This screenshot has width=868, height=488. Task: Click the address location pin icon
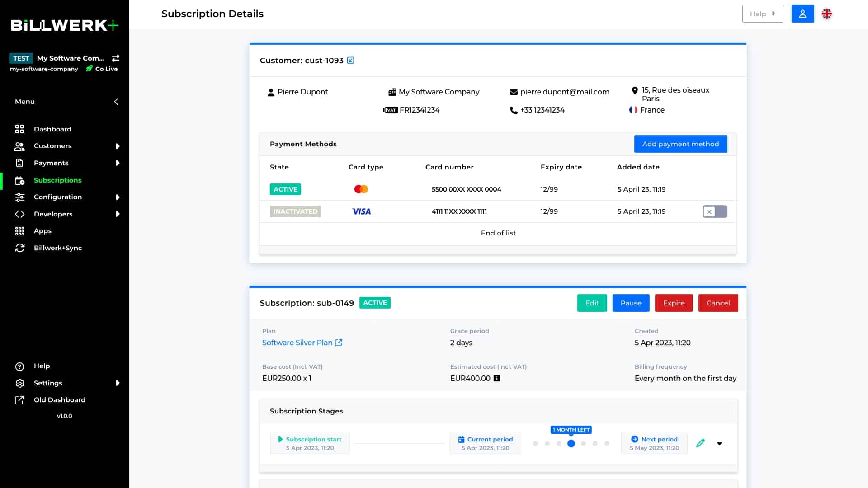[635, 90]
